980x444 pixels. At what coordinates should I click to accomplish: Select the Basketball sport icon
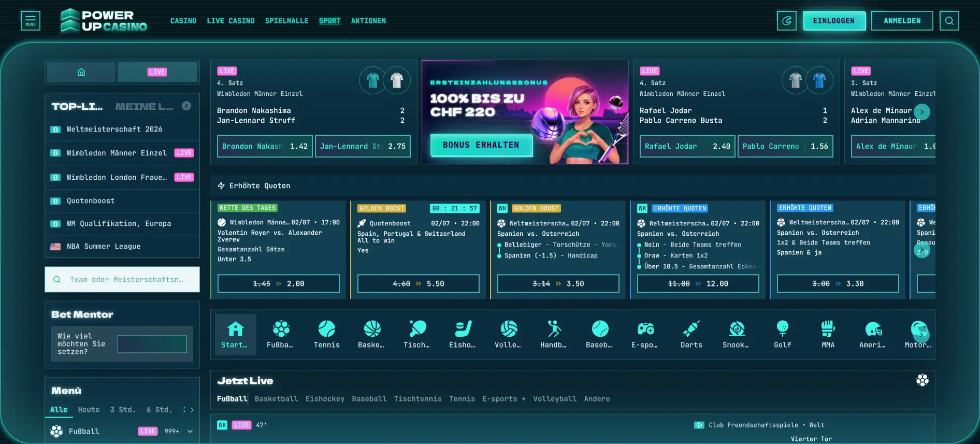click(x=372, y=334)
